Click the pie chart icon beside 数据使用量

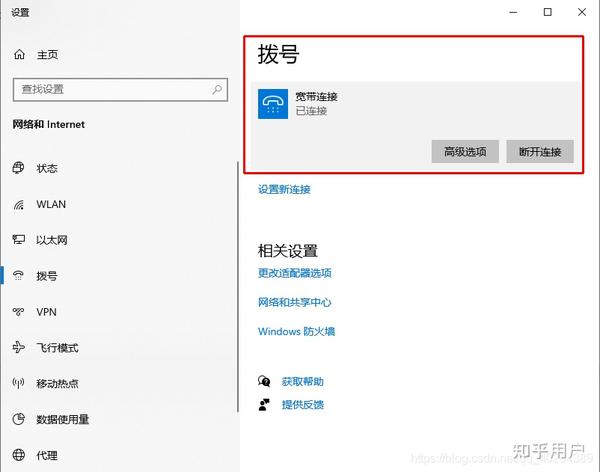pos(18,419)
